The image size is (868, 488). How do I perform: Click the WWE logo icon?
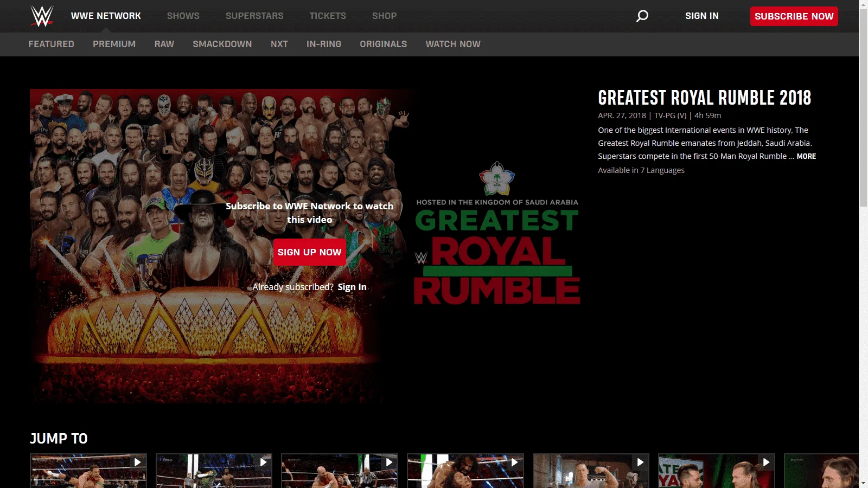click(42, 16)
